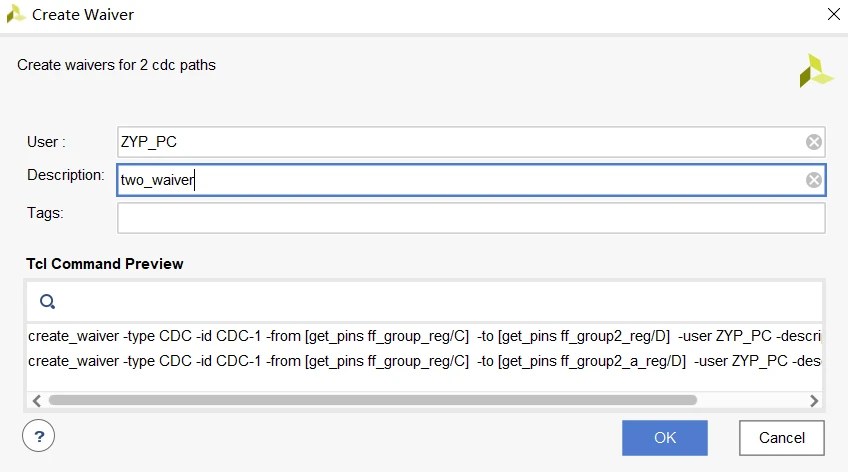Viewport: 848px width, 472px height.
Task: Click the search magnifier in Tcl preview
Action: (48, 301)
